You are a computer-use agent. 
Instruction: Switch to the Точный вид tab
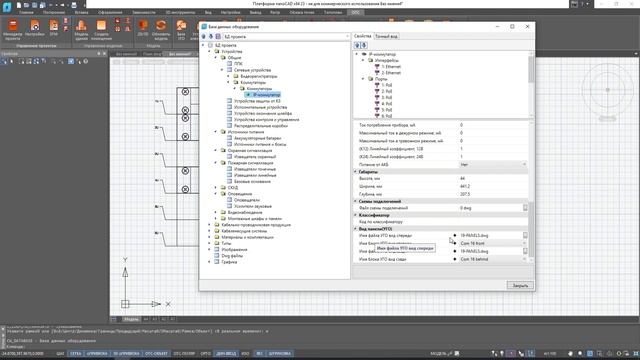point(386,36)
